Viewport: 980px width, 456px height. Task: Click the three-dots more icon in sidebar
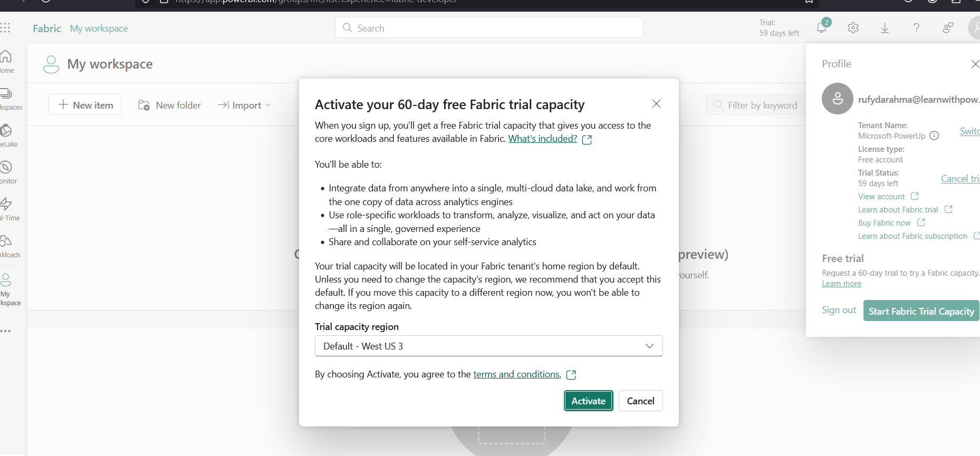(5, 331)
